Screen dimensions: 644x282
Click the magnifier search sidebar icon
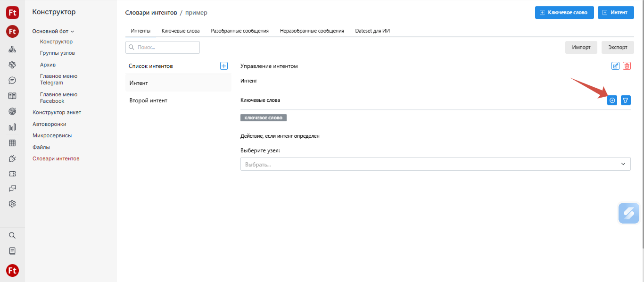[x=12, y=235]
